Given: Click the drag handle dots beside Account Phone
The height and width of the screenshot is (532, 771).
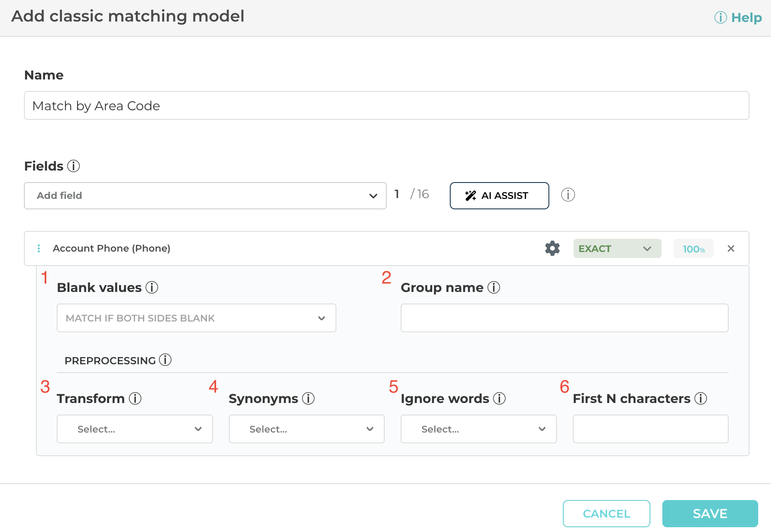Looking at the screenshot, I should pyautogui.click(x=39, y=248).
